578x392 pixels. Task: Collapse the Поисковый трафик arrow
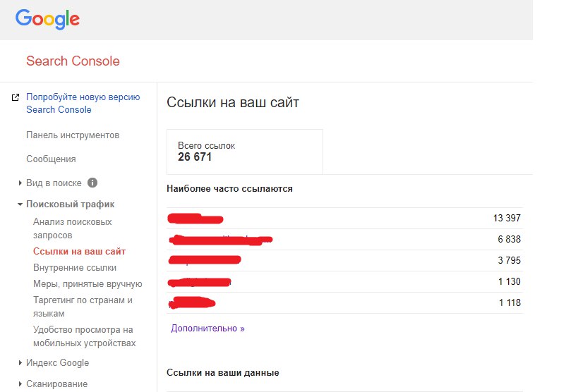[20, 204]
